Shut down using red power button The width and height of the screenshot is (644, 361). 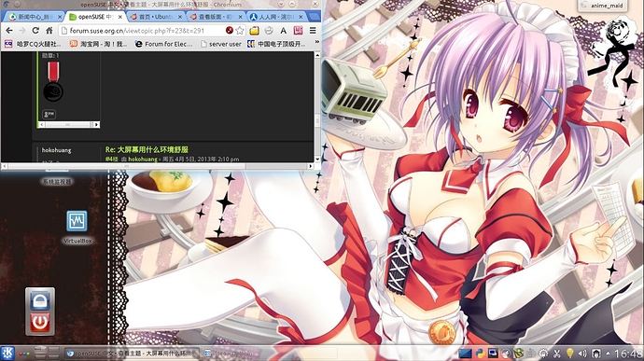coord(40,323)
